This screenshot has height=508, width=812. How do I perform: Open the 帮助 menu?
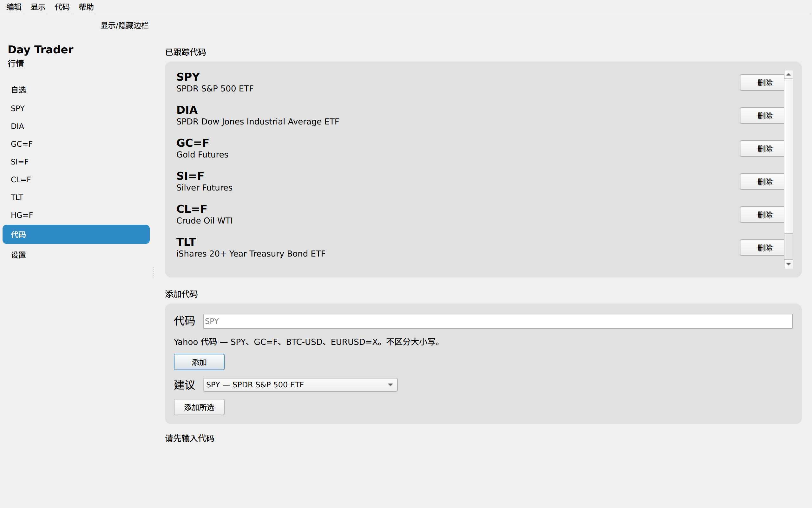click(86, 7)
